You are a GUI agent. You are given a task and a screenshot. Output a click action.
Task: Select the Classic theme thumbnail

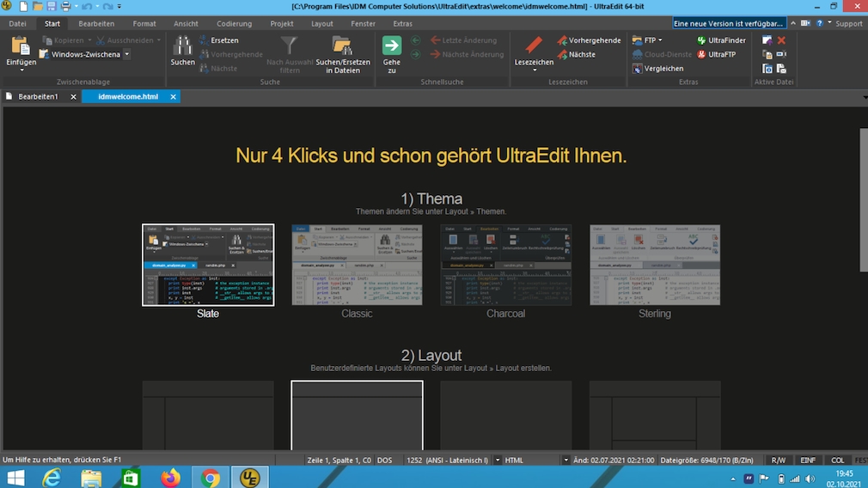tap(357, 265)
